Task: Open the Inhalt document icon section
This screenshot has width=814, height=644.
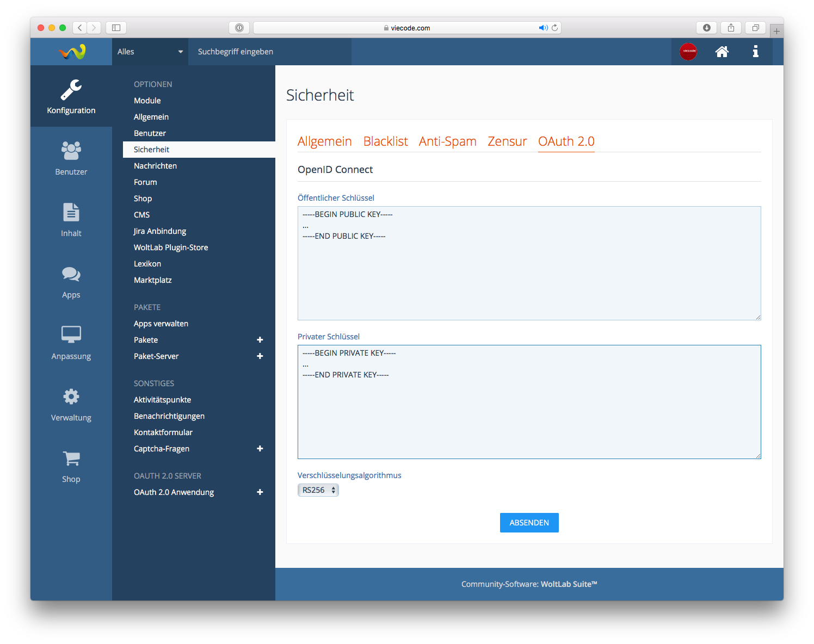Action: point(71,220)
